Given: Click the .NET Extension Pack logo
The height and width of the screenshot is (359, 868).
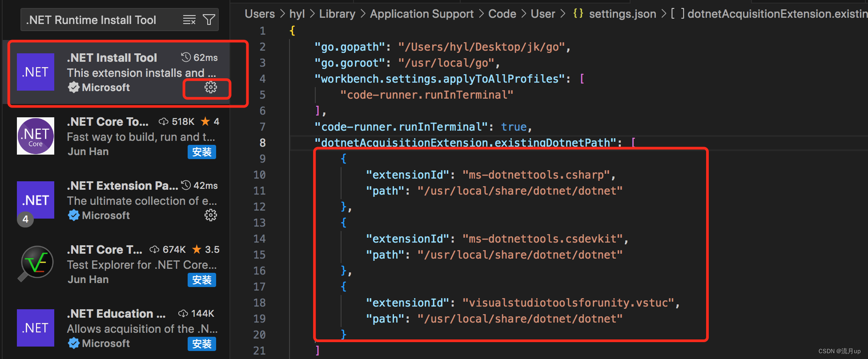Looking at the screenshot, I should 36,200.
